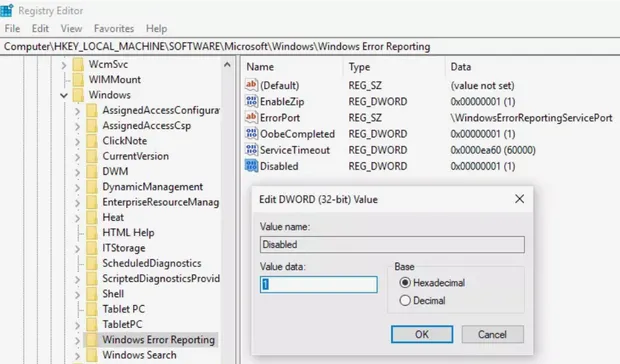The image size is (620, 364).
Task: Cancel the Edit DWORD dialog
Action: pos(492,334)
